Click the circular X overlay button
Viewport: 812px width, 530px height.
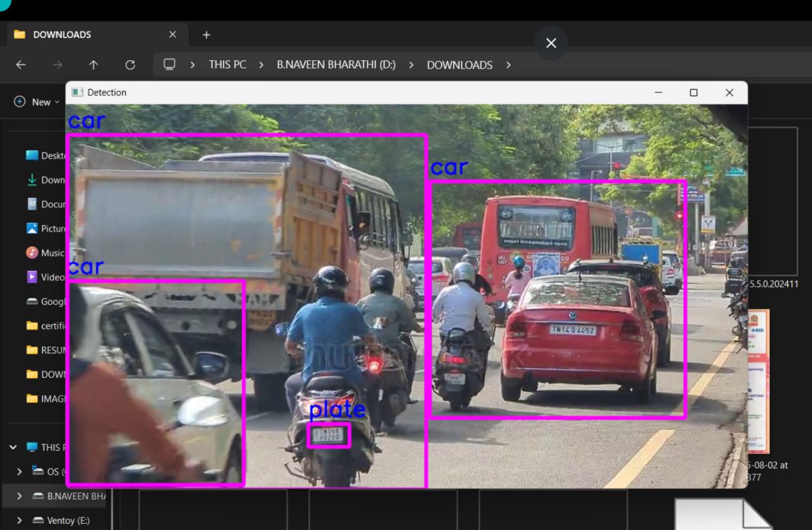pyautogui.click(x=551, y=43)
